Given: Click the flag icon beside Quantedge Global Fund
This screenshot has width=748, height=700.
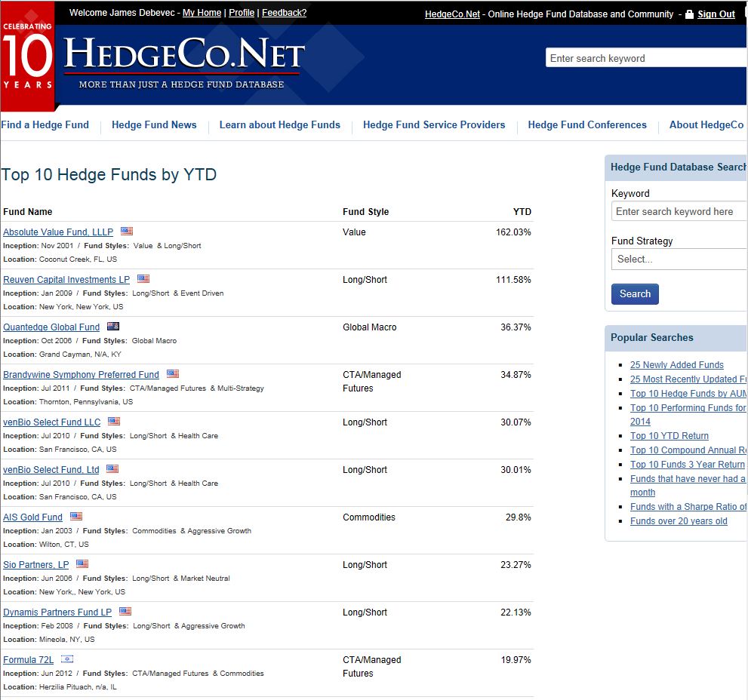Looking at the screenshot, I should pyautogui.click(x=113, y=327).
